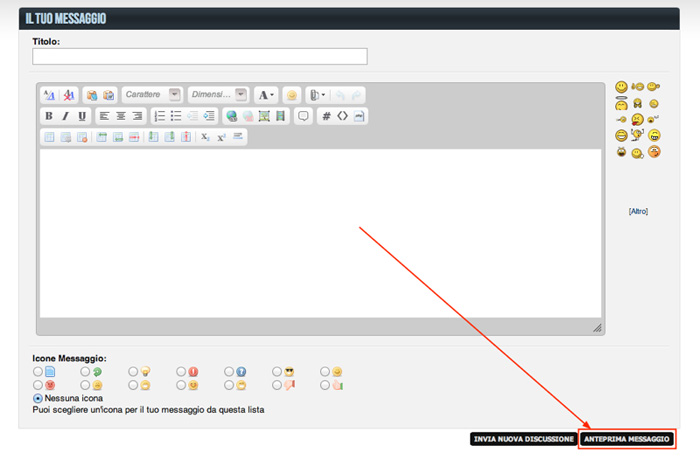Insert a link using globe icon
700x466 pixels.
tap(232, 116)
